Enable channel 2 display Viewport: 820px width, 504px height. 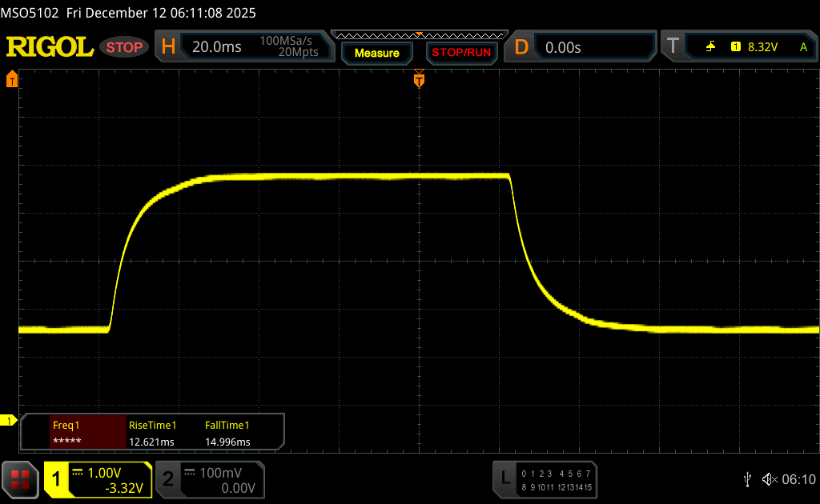(x=209, y=479)
